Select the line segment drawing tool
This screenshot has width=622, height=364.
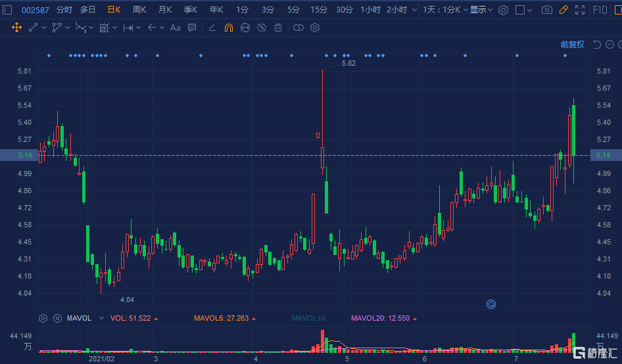tap(34, 28)
